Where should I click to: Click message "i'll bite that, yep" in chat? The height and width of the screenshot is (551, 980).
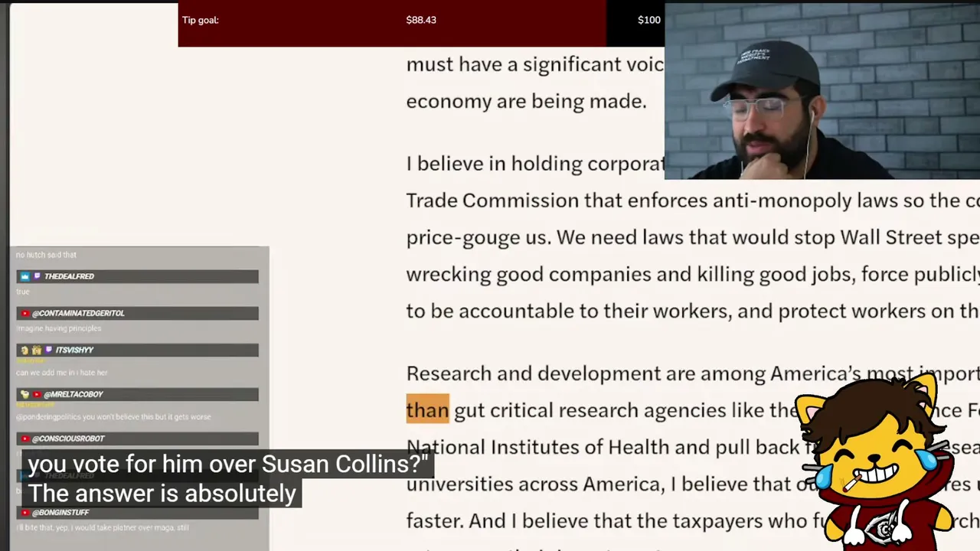(x=103, y=527)
